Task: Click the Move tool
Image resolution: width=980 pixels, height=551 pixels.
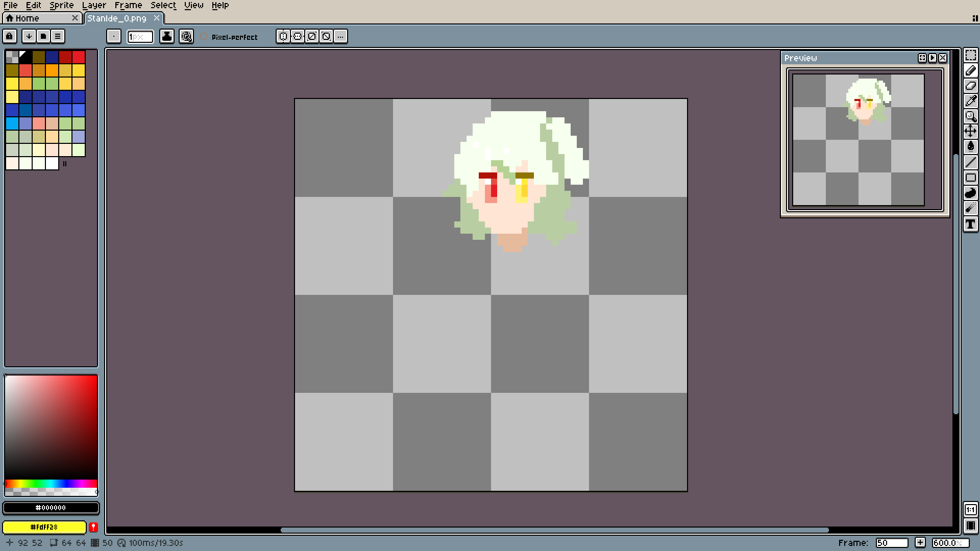Action: click(x=970, y=132)
